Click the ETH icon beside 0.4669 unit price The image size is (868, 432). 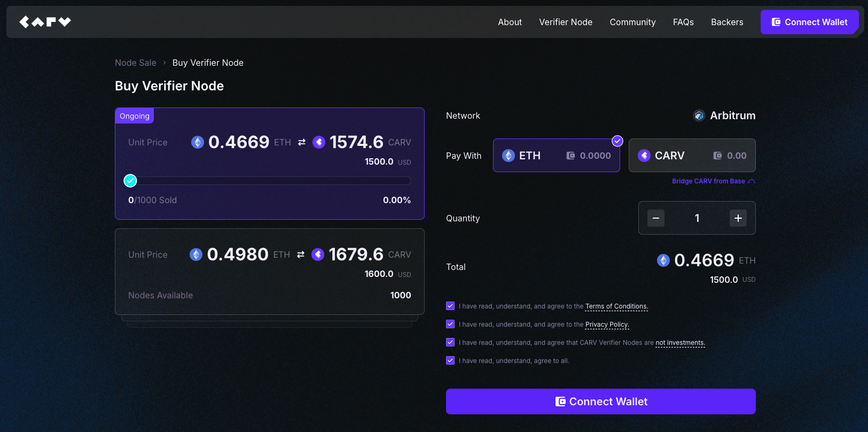198,142
